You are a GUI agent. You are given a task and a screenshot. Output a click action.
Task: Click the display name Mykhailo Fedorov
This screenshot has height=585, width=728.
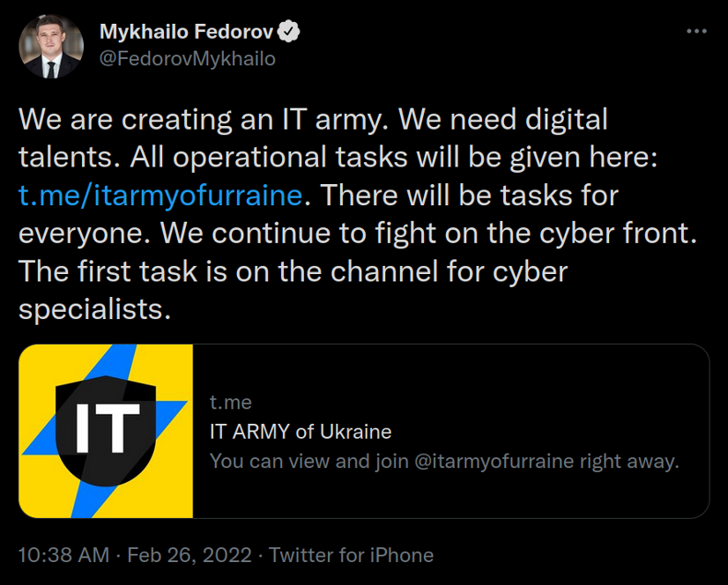pyautogui.click(x=186, y=33)
